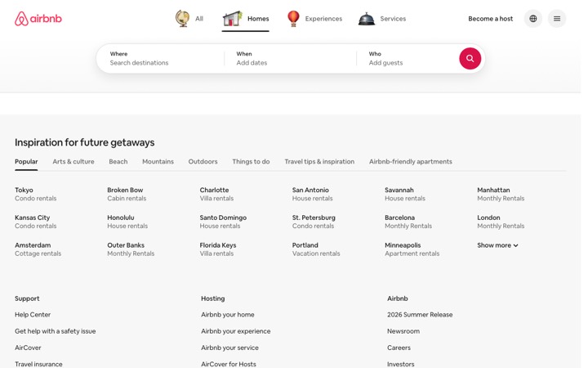Viewport: 588px width, 368px height.
Task: Open the Careers link
Action: (399, 348)
